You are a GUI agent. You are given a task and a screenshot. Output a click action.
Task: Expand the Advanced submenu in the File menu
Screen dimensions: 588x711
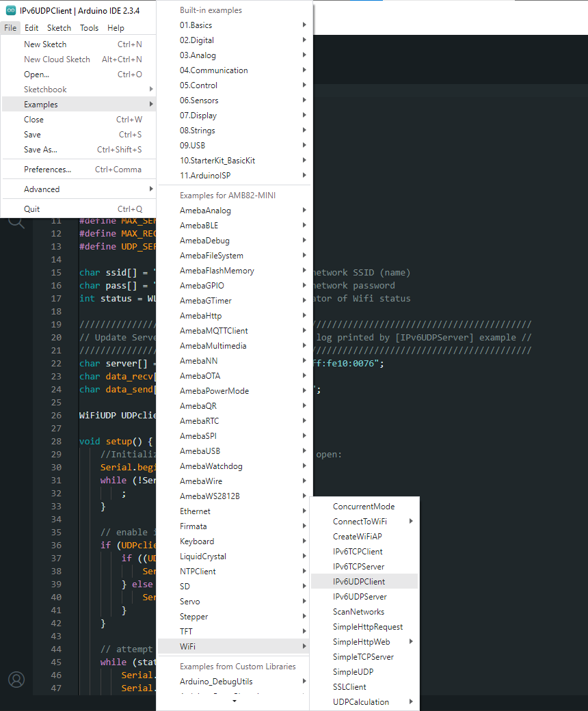[x=42, y=189]
